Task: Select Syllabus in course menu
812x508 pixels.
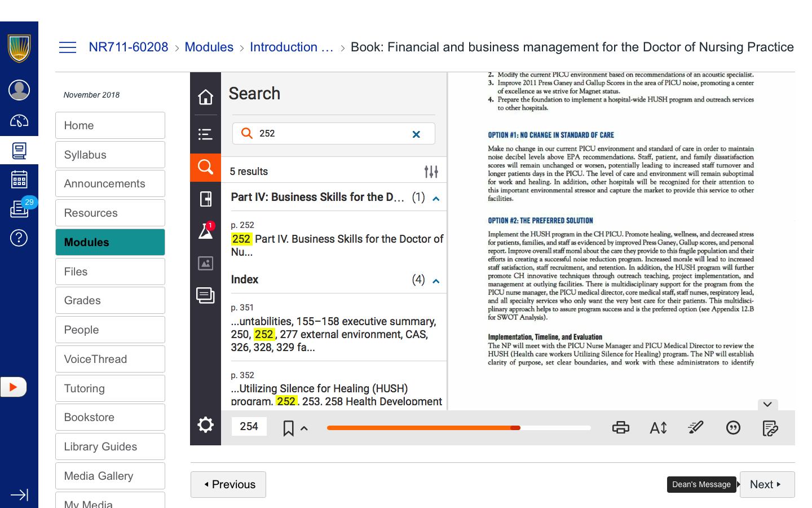Action: pos(110,155)
